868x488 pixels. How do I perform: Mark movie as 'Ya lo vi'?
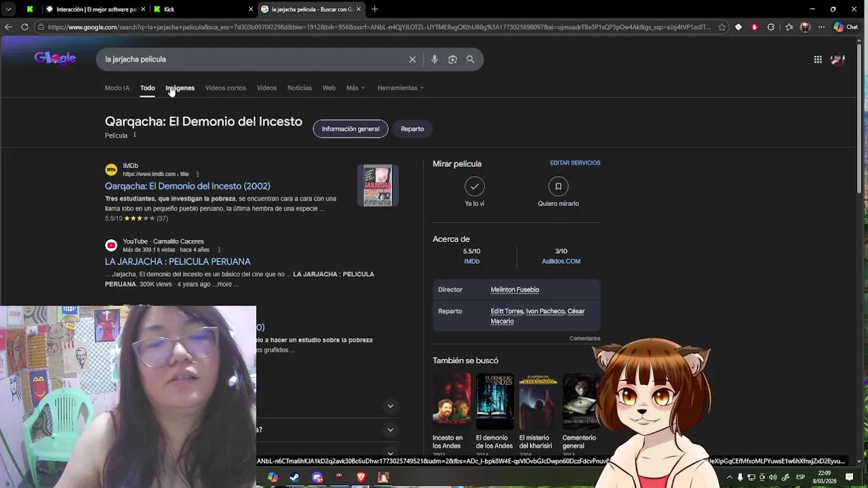[475, 186]
